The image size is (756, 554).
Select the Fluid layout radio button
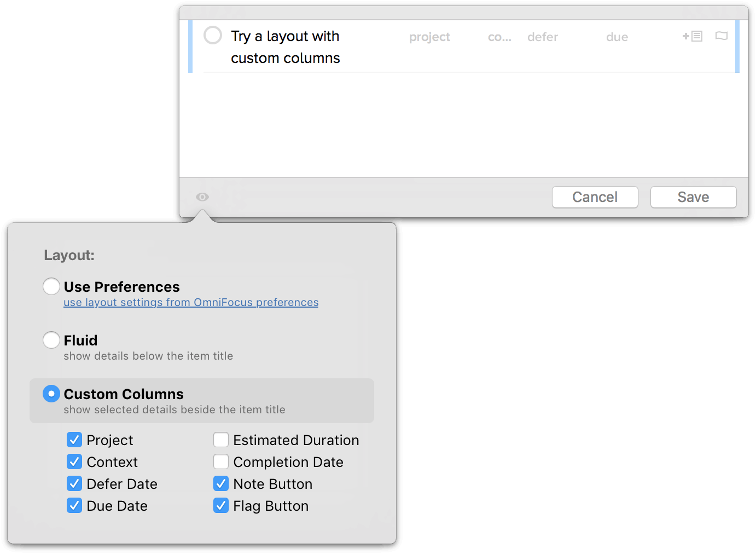(51, 339)
